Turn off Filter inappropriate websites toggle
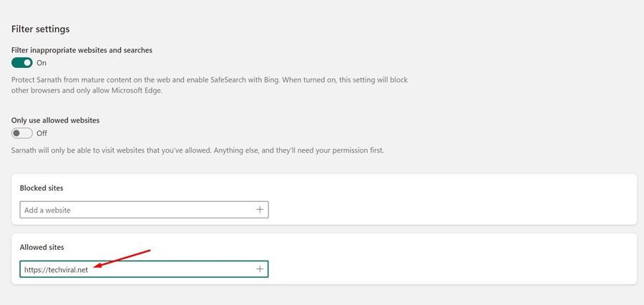 (x=22, y=63)
